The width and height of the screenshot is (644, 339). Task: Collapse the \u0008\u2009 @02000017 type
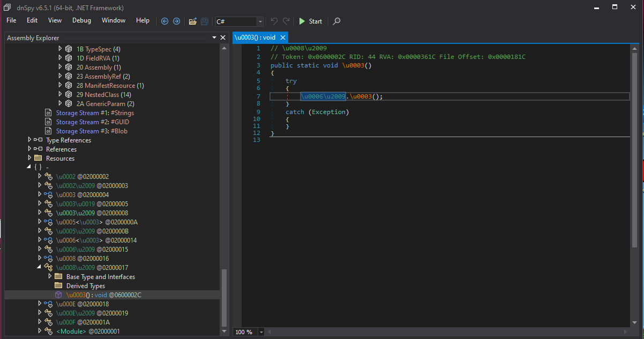(40, 268)
